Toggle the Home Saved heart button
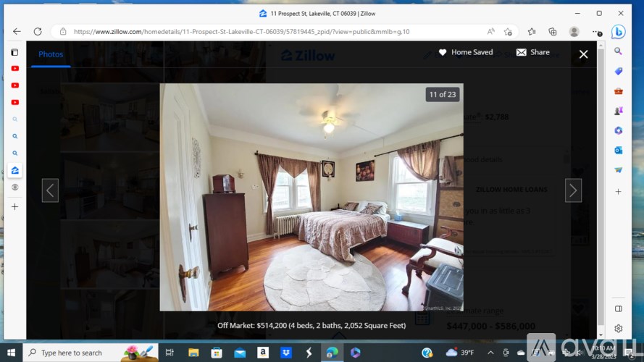 click(x=465, y=52)
